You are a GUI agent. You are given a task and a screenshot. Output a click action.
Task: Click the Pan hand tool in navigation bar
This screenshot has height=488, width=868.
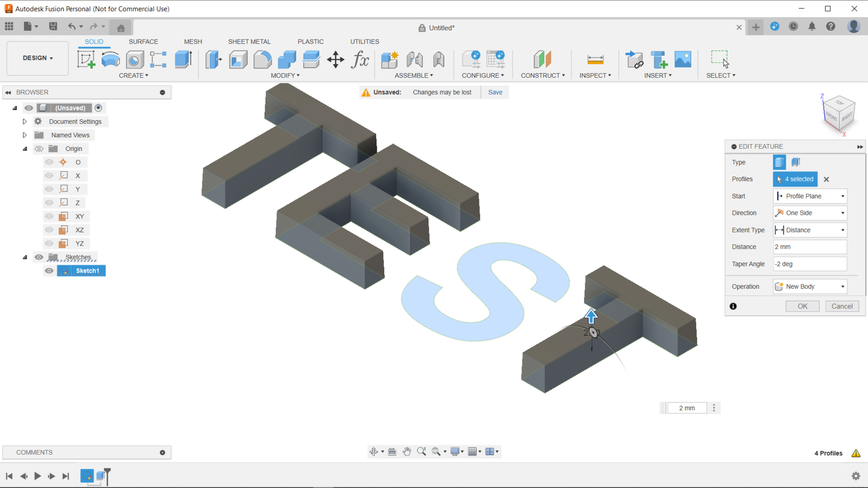click(x=407, y=451)
